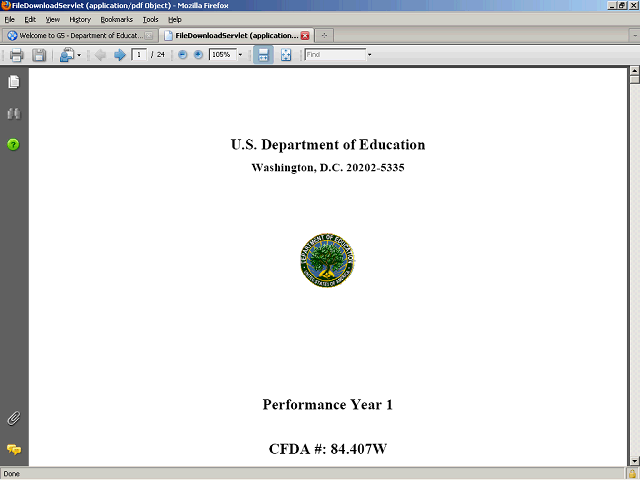Image resolution: width=640 pixels, height=480 pixels.
Task: Zoom in with the plus button
Action: (198, 55)
